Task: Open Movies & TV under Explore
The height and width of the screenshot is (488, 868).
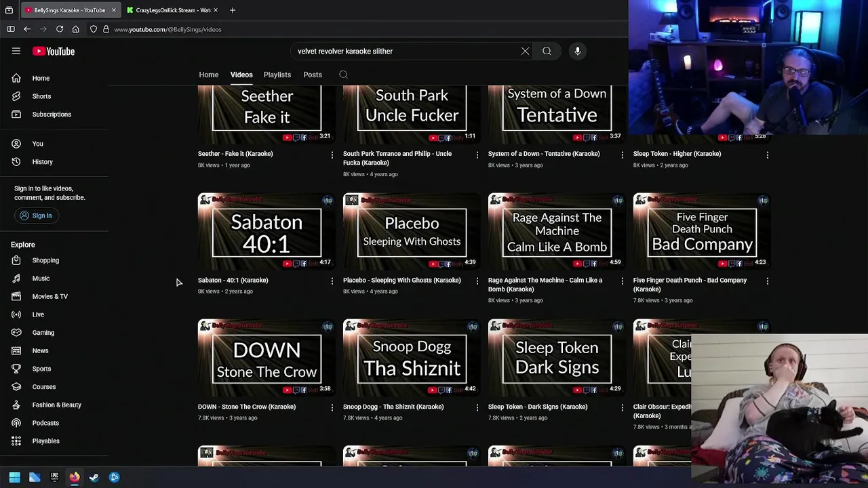Action: (x=54, y=296)
